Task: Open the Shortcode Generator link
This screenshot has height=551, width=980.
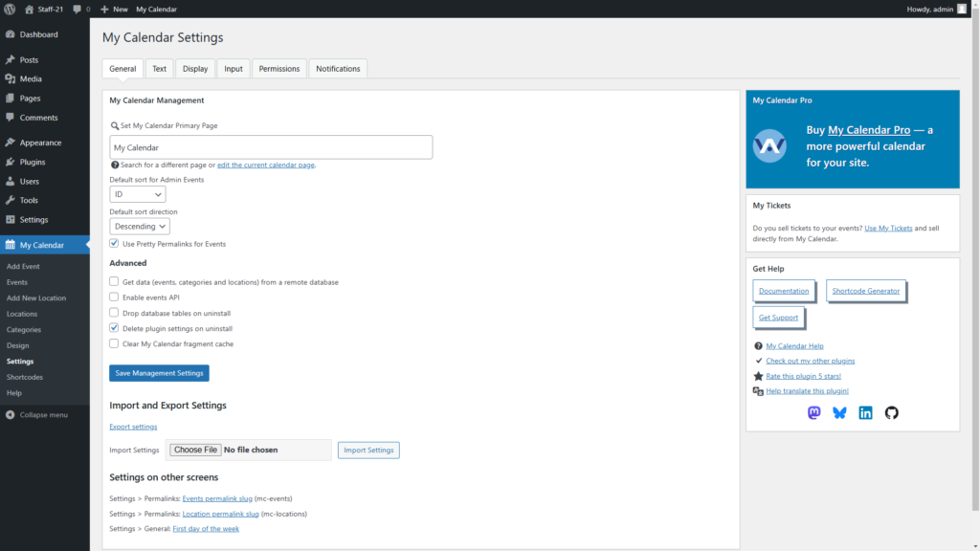Action: point(866,291)
